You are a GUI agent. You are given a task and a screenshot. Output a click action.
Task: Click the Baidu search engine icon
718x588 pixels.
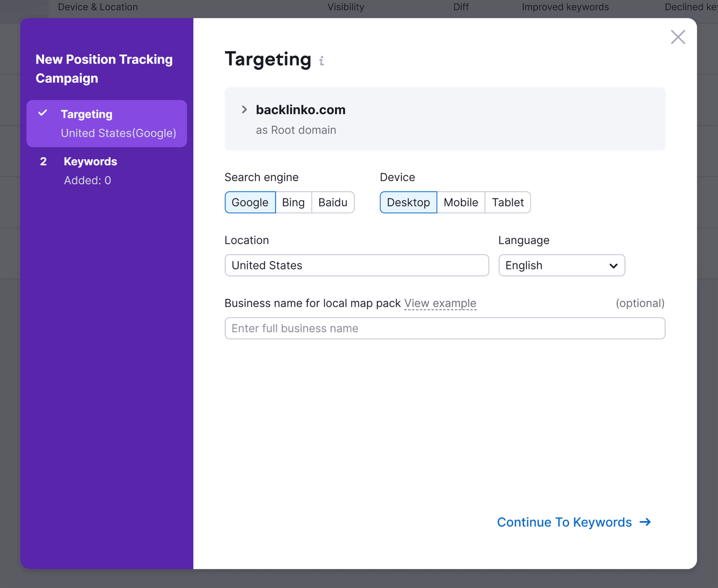(332, 202)
